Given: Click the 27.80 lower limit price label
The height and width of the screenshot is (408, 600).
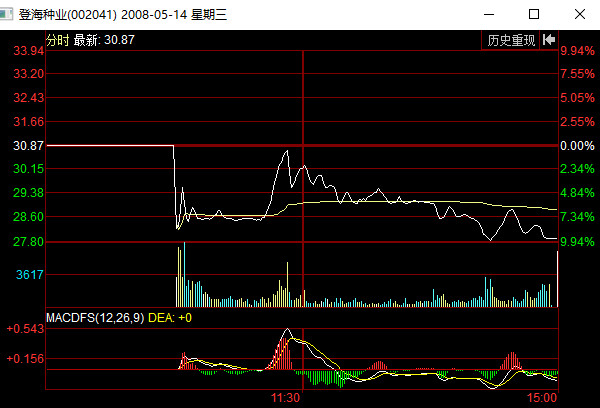Looking at the screenshot, I should [x=24, y=242].
